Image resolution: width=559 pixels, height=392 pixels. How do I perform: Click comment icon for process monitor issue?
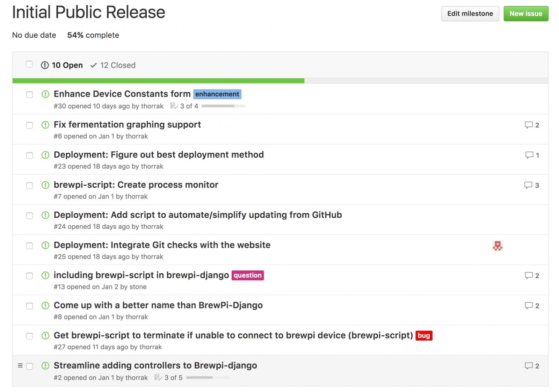tap(528, 185)
